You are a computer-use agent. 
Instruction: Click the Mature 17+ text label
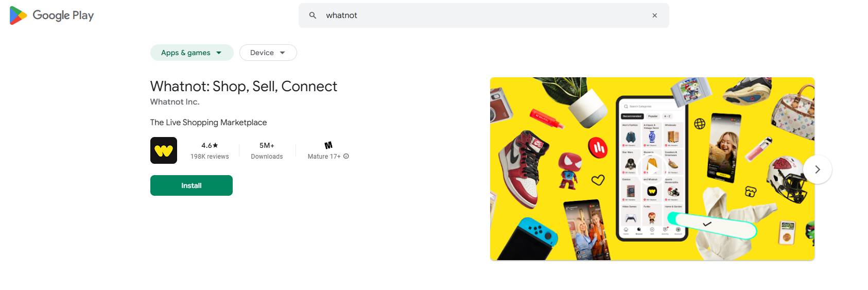324,157
